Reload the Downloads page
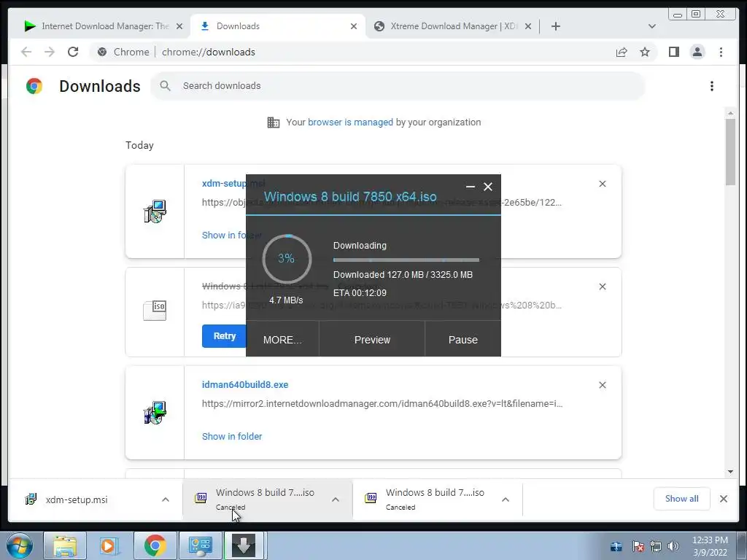747x560 pixels. point(73,52)
